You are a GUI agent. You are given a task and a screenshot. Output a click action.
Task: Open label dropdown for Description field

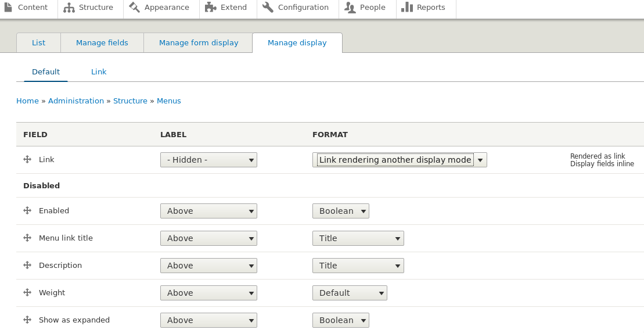click(208, 266)
